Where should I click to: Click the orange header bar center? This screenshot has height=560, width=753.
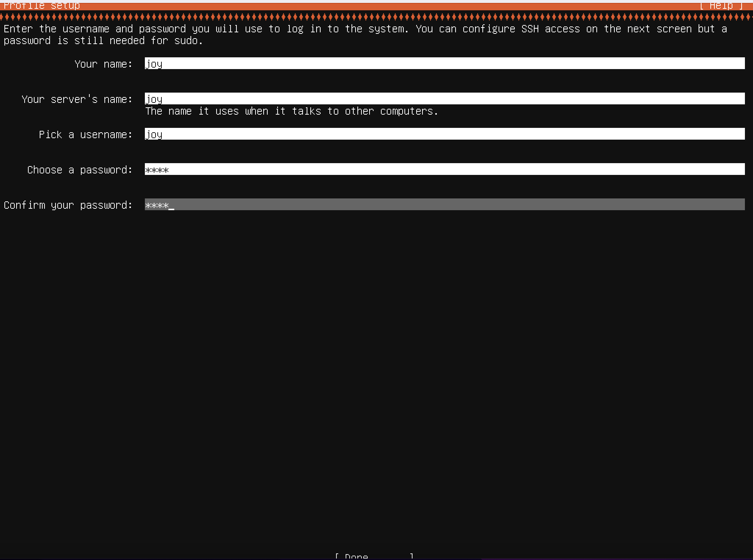point(376,6)
